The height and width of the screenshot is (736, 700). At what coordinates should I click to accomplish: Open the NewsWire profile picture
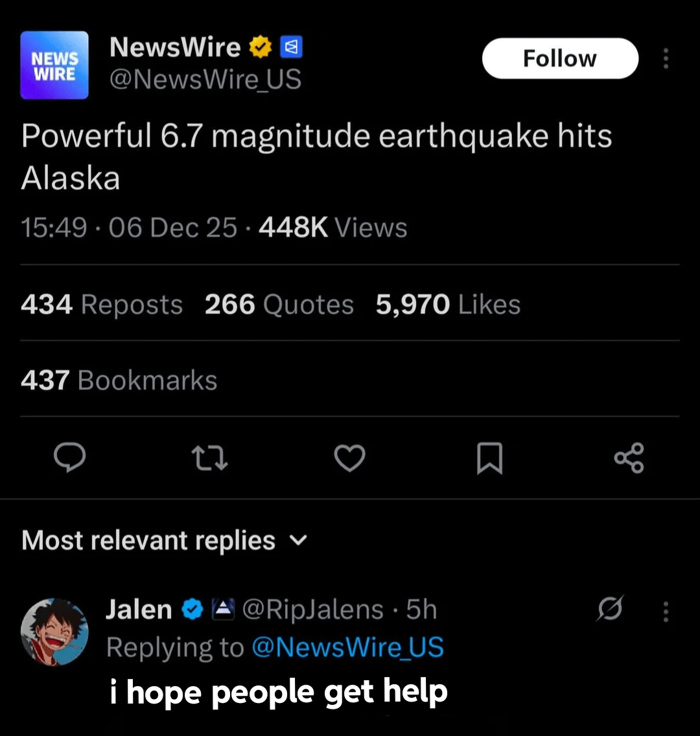click(x=54, y=65)
